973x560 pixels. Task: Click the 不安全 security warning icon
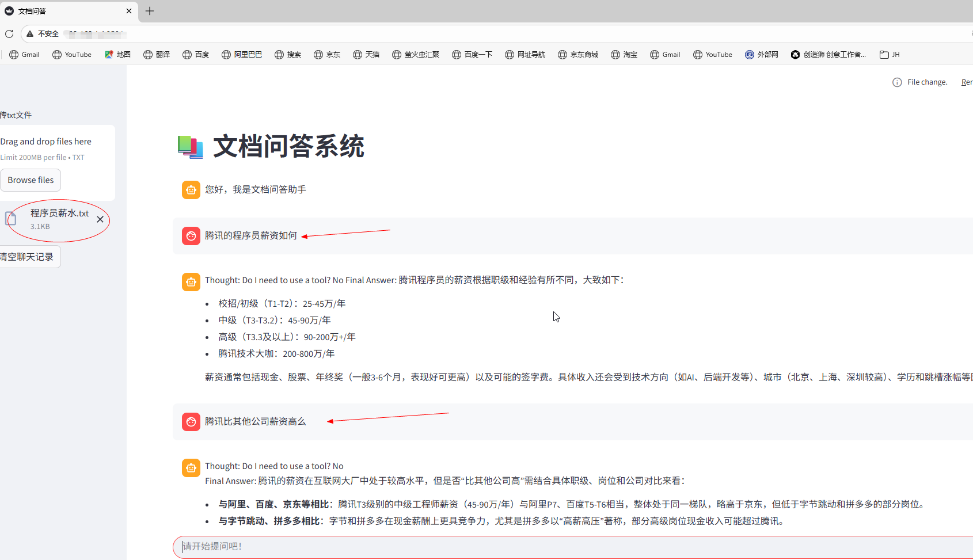coord(30,34)
